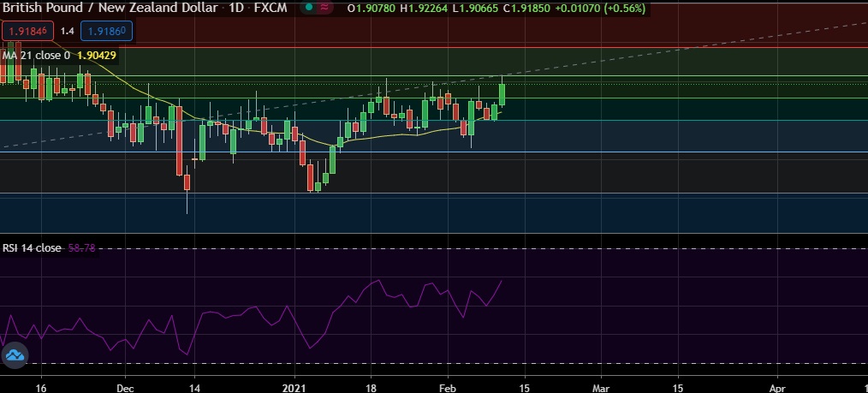Screen dimensions: 868x393
Task: Select the purple RSI line at its latest point
Action: [x=502, y=281]
